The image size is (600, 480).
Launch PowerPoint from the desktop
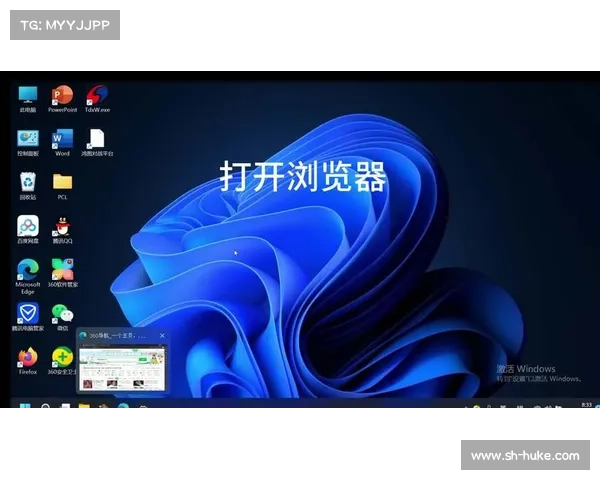[x=62, y=99]
